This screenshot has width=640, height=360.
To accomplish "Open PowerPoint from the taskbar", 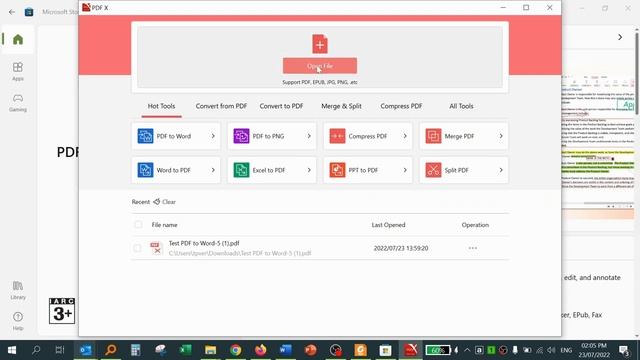I will coord(311,350).
